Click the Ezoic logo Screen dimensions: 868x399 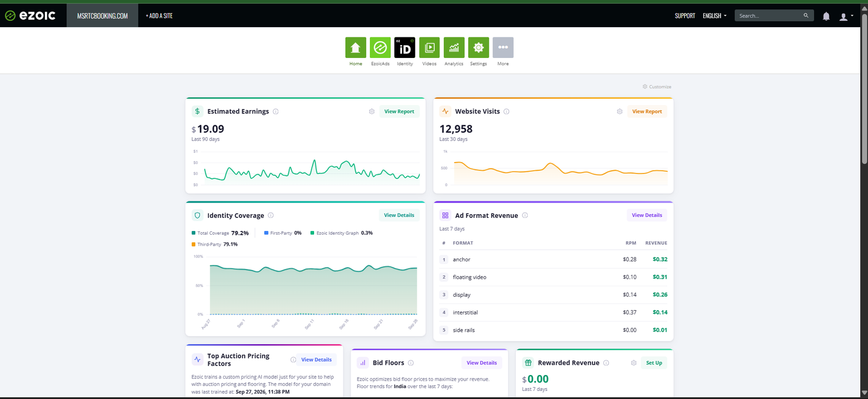click(x=30, y=16)
